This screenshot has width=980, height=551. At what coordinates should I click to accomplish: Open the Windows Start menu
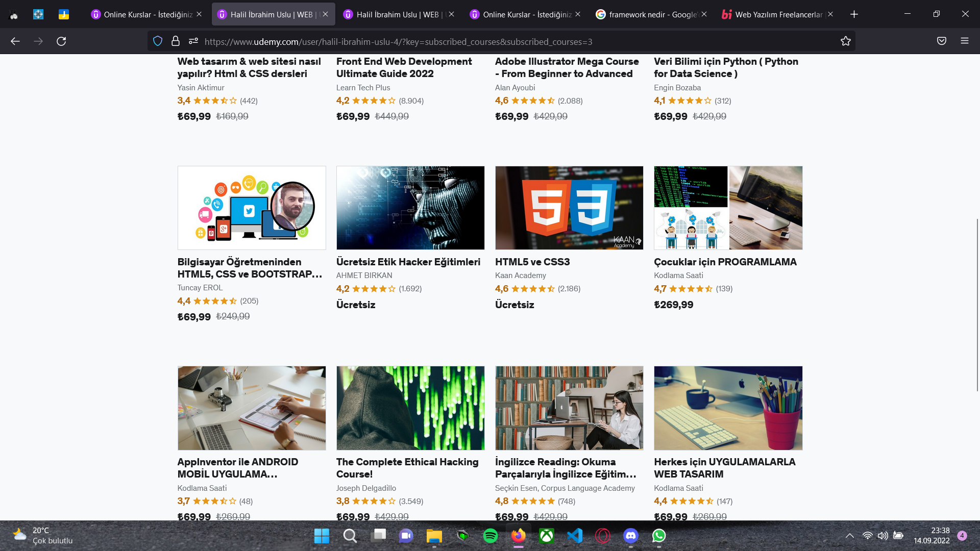(x=322, y=536)
